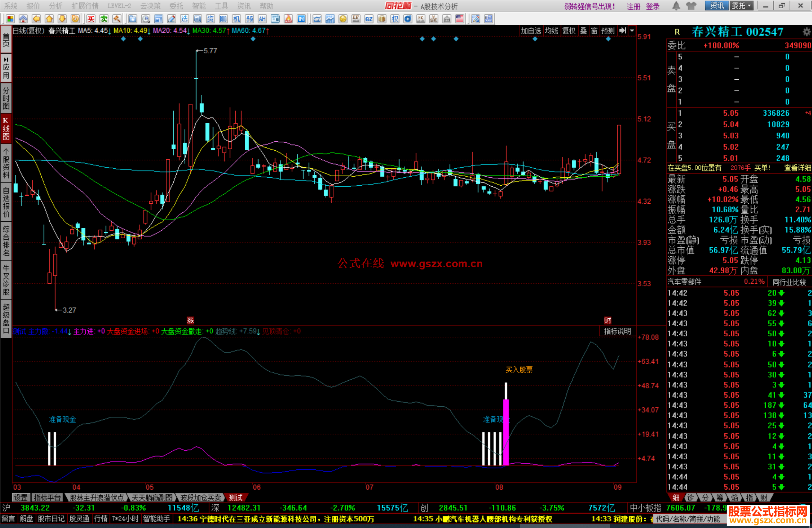Click the HOT flame toolbar icon
Screen dimensions: 812x528
point(288,19)
